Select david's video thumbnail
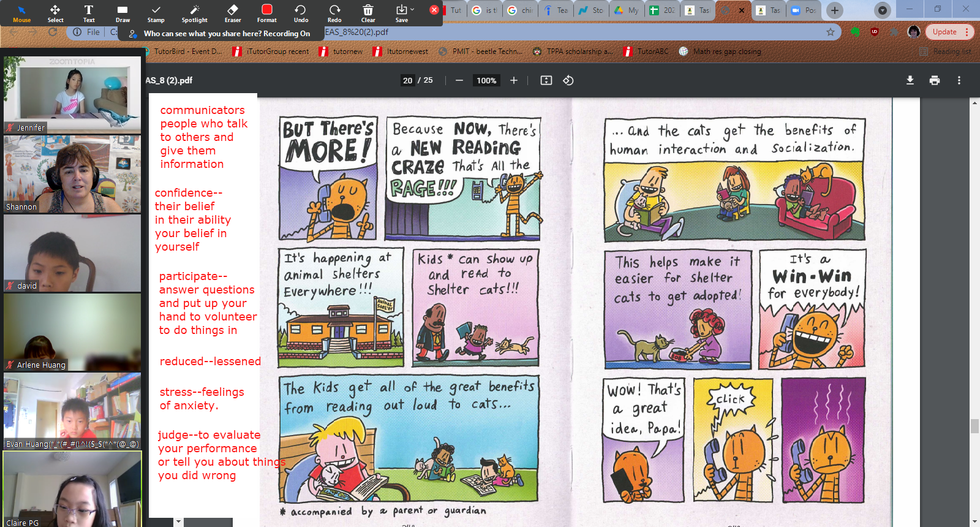980x527 pixels. [x=72, y=253]
